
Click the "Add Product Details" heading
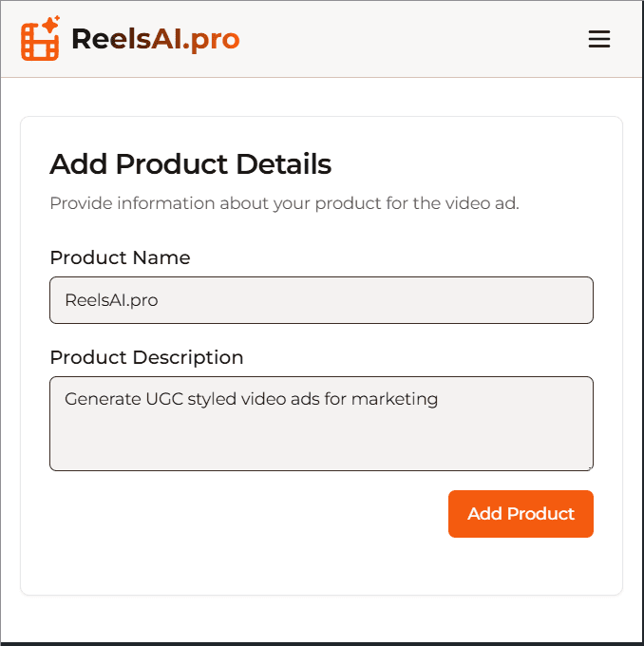190,164
